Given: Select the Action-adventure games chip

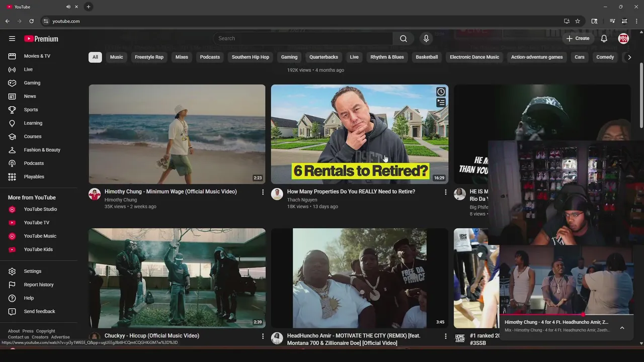Looking at the screenshot, I should 537,57.
